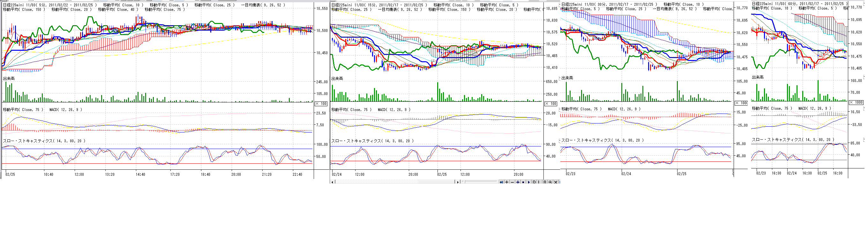The height and width of the screenshot is (245, 868).
Task: Click the MACD(12, 26, 9) label in 15-minute chart
Action: [394, 110]
